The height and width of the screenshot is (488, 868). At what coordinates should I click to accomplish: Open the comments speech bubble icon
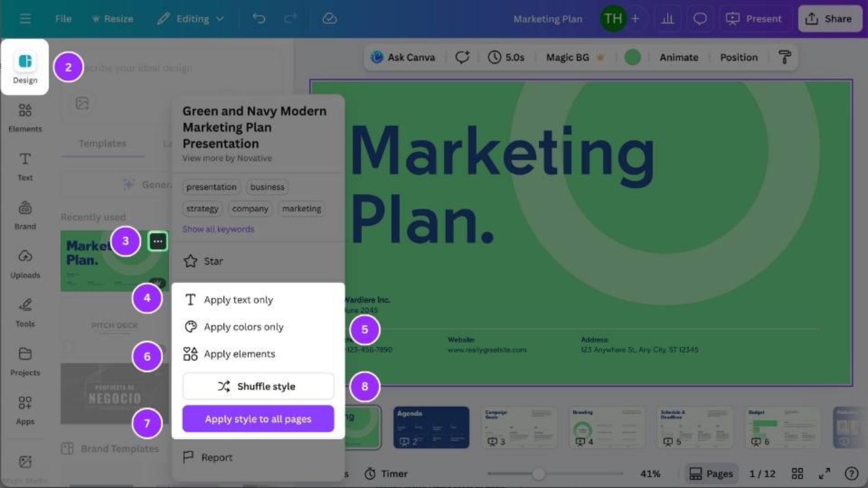click(x=700, y=19)
